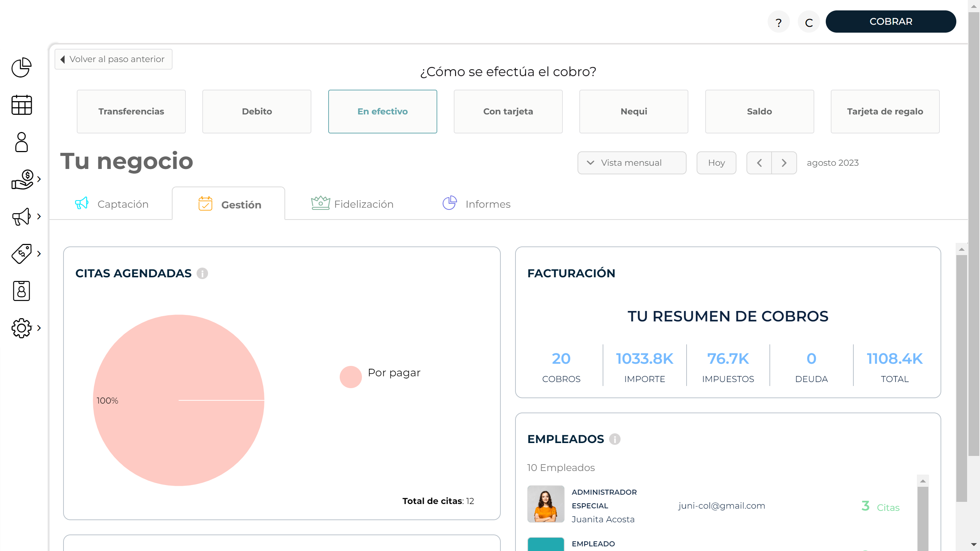This screenshot has height=551, width=980.
Task: Click the 3 Citas count for Juanita
Action: (x=880, y=506)
